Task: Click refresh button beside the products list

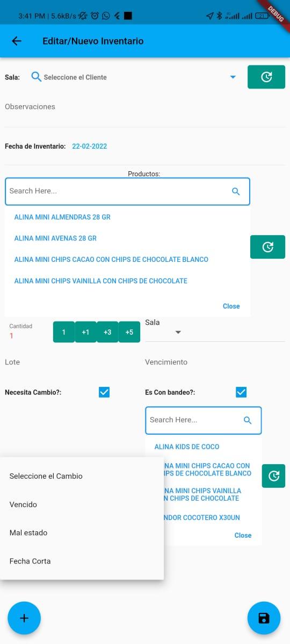Action: point(267,247)
